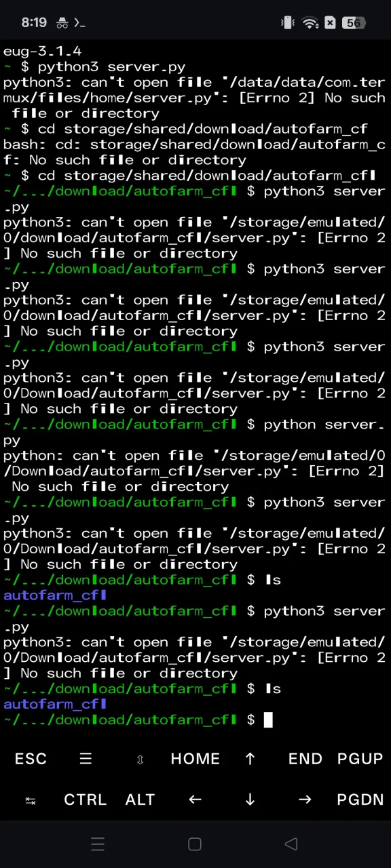Viewport: 391px width, 868px height.
Task: Tap the HOME extra key
Action: click(195, 759)
